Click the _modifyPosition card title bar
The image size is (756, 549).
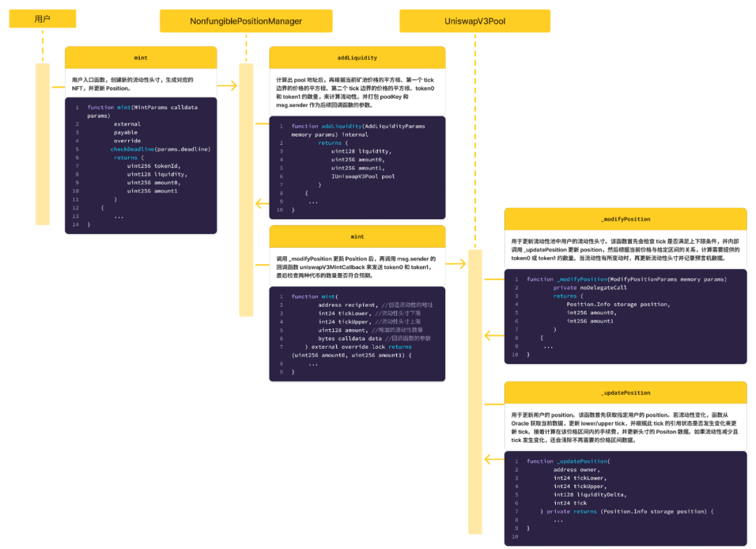coord(625,219)
